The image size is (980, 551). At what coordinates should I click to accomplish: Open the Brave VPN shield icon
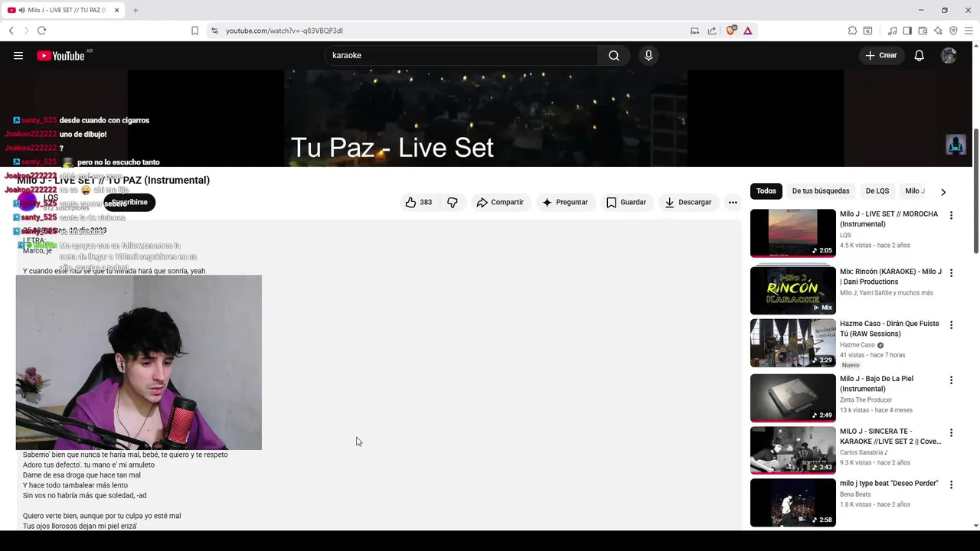click(x=953, y=31)
